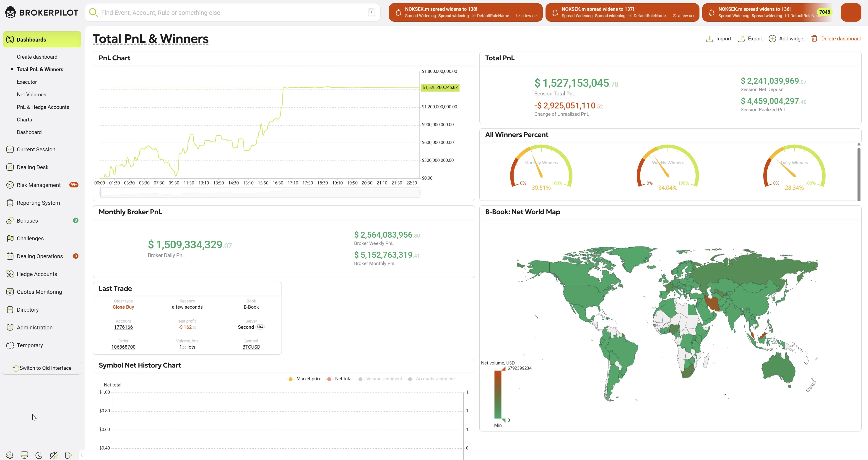868x460 pixels.
Task: Click the 99+ badge on Risk Management
Action: 74,185
